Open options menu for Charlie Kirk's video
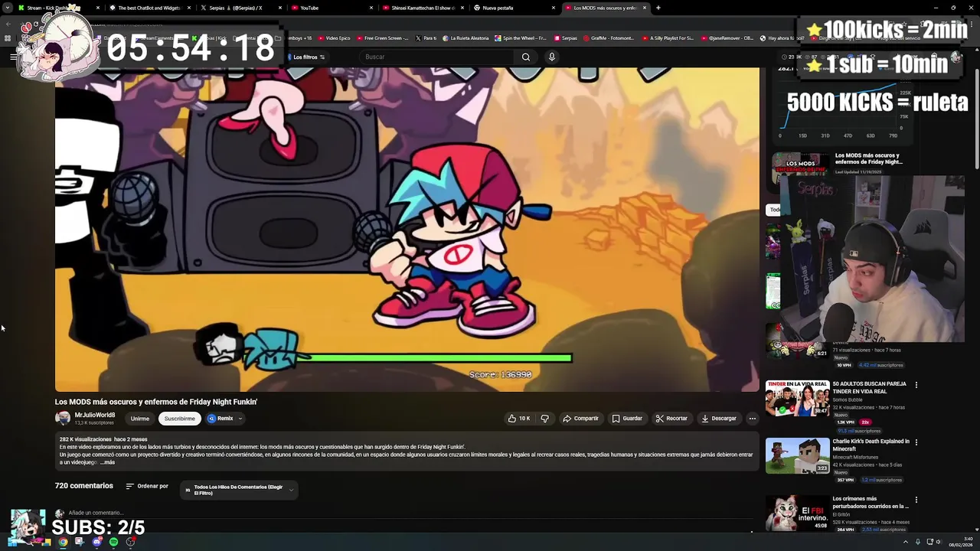 916,442
